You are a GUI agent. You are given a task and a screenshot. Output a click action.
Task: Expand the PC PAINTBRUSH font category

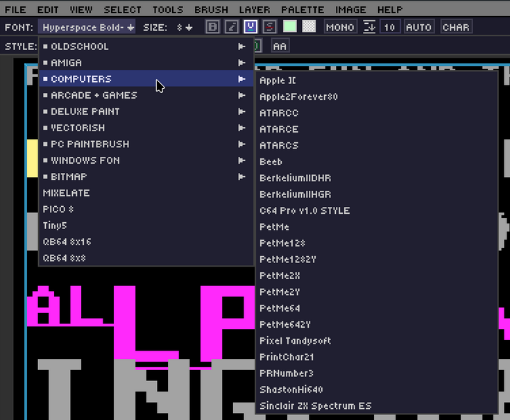(x=146, y=144)
